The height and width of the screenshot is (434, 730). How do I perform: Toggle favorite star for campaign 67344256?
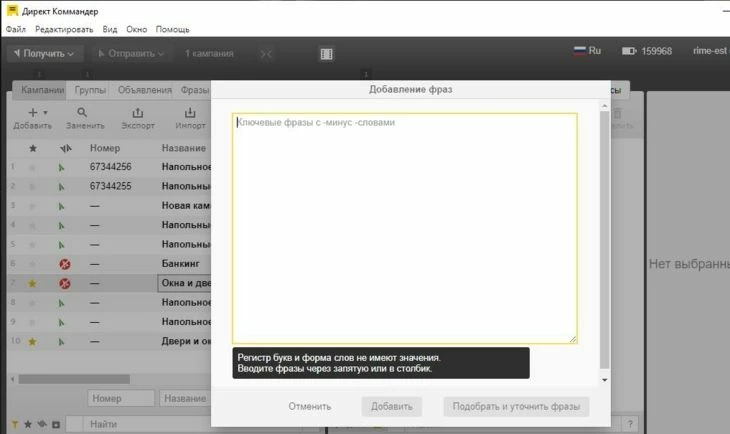[32, 167]
